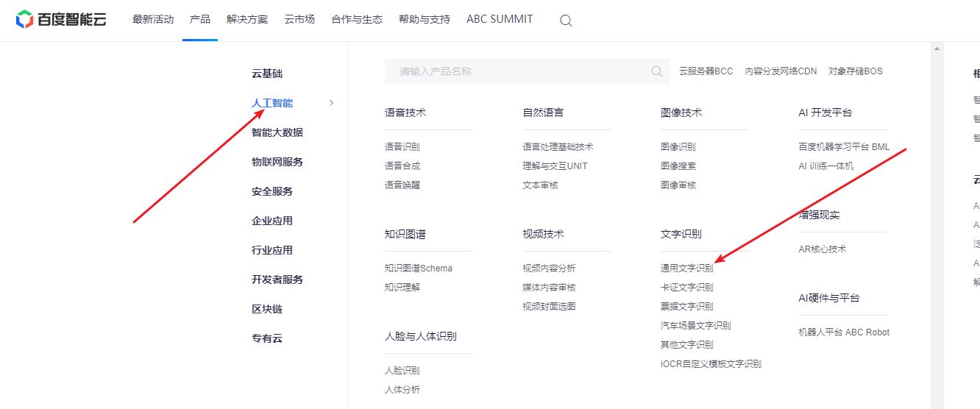Select the 智能大数据 category
Image resolution: width=980 pixels, height=409 pixels.
(x=277, y=132)
